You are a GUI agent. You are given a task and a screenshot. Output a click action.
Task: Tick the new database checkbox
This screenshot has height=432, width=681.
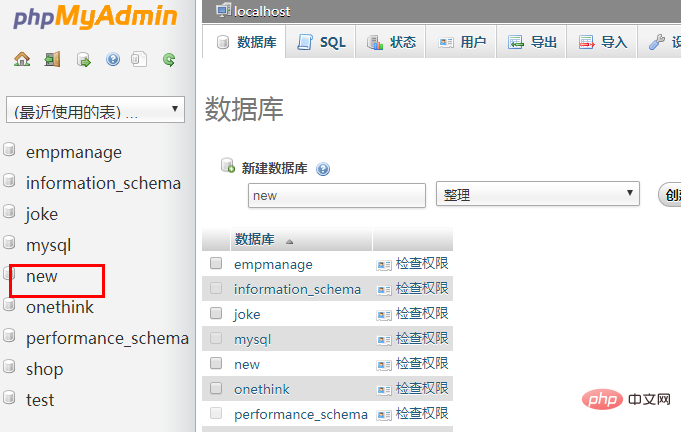pyautogui.click(x=216, y=363)
